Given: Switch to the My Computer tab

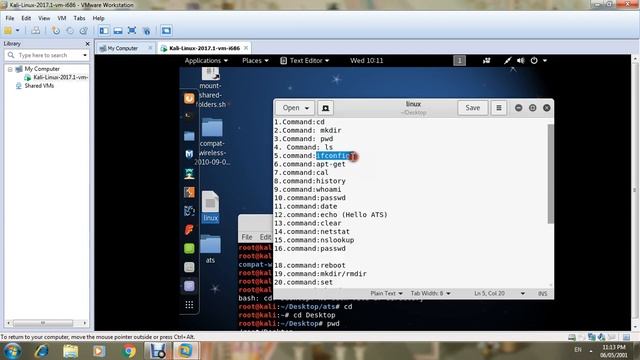Looking at the screenshot, I should coord(122,48).
